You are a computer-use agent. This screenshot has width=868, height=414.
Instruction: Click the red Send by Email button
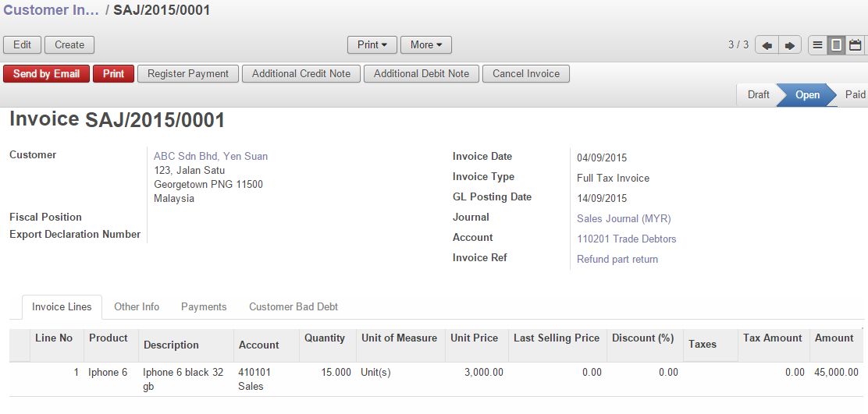[46, 74]
